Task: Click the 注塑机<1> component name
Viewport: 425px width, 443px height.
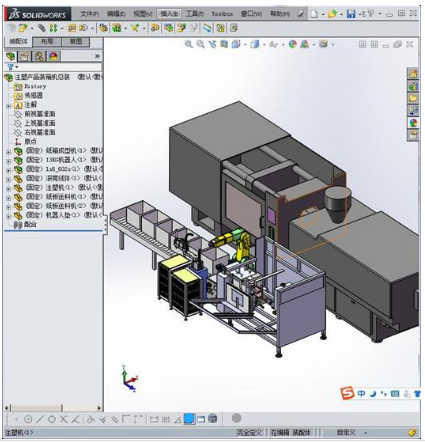Action: (59, 187)
